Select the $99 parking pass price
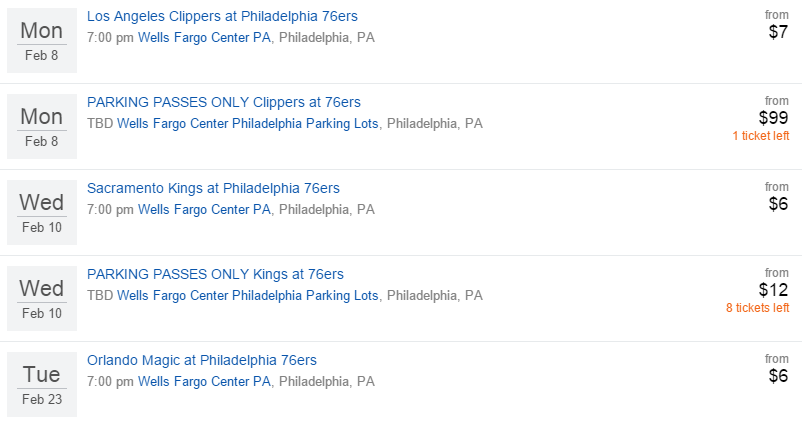 [x=773, y=118]
